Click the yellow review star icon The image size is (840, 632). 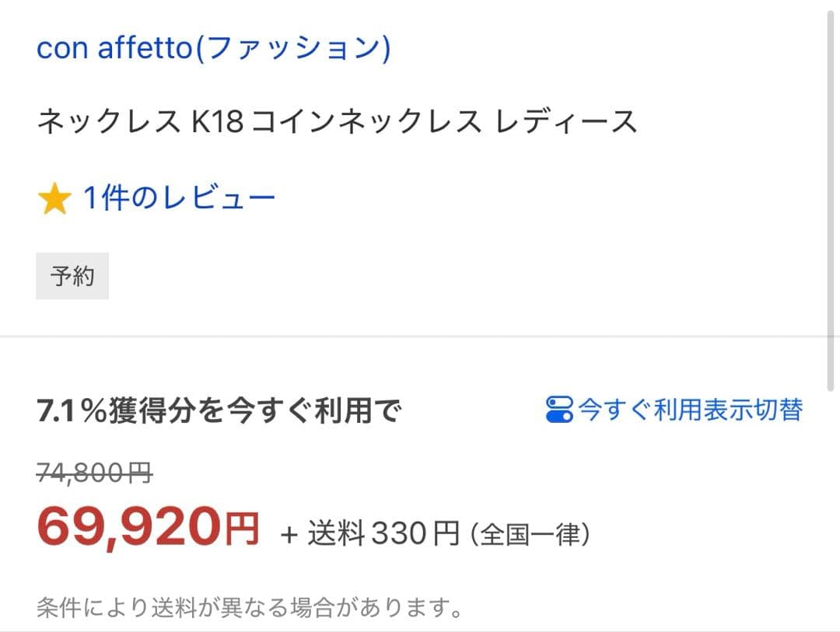point(54,200)
